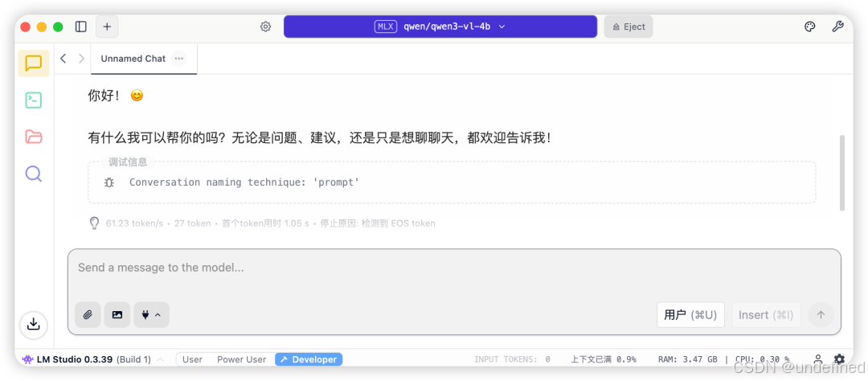Click the 61.23 token/s stat

(x=134, y=223)
